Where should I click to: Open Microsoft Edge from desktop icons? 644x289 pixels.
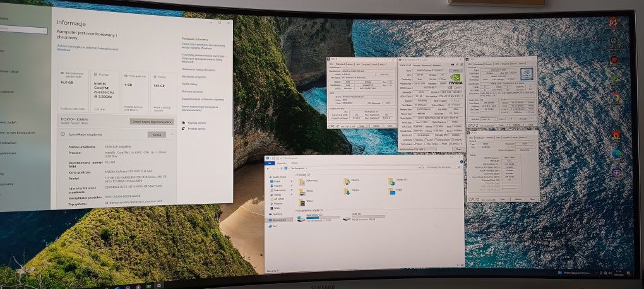click(x=616, y=154)
